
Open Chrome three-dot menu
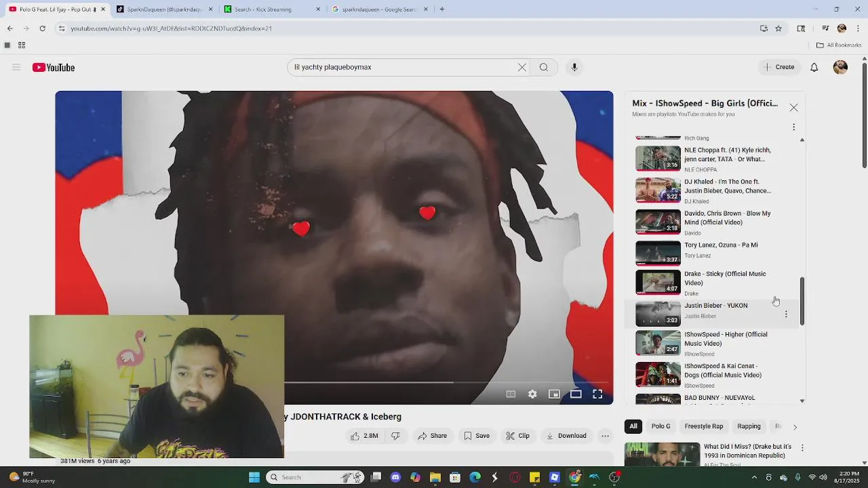[x=858, y=28]
